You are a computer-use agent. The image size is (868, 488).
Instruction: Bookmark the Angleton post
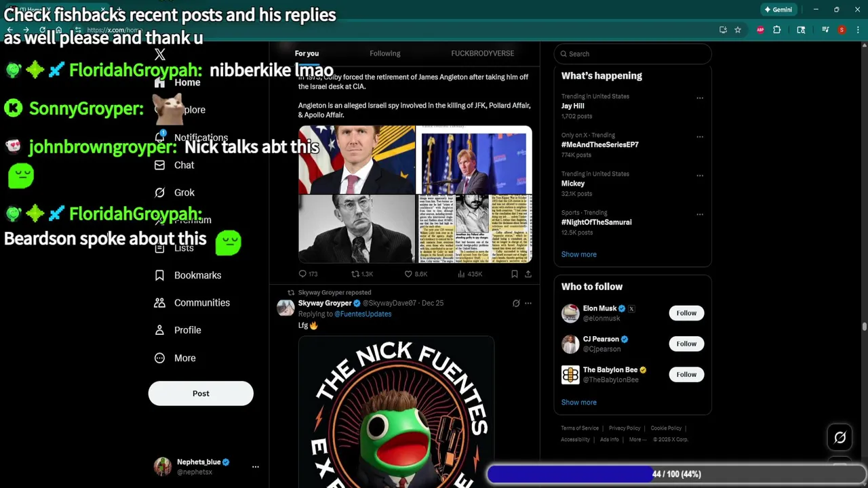point(515,274)
